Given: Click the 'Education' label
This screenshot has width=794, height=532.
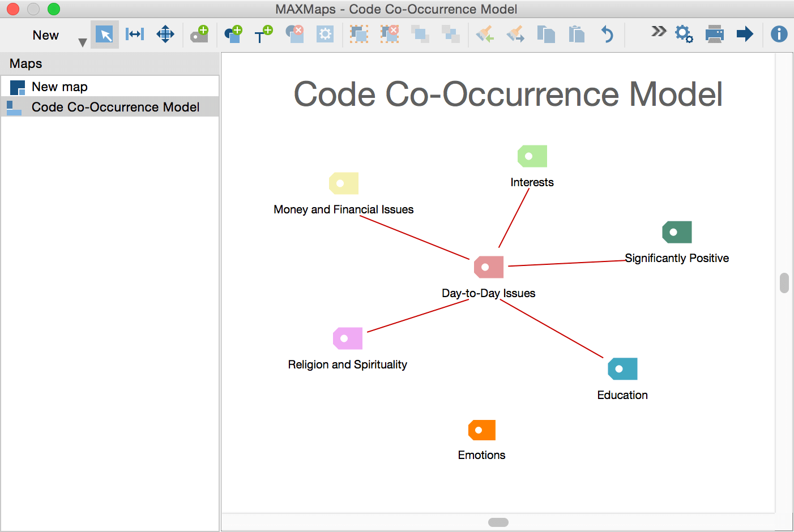Looking at the screenshot, I should [x=622, y=395].
